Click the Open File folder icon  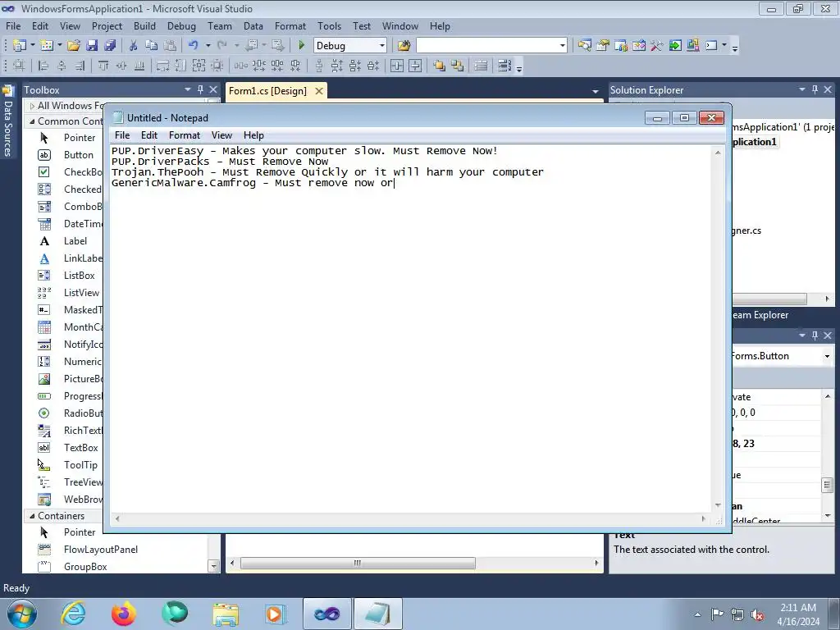pos(74,46)
